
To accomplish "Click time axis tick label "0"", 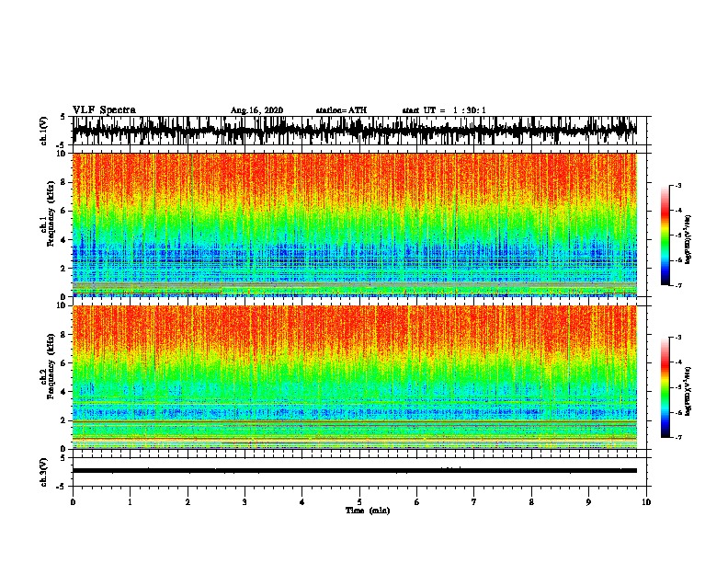I will 73,502.
